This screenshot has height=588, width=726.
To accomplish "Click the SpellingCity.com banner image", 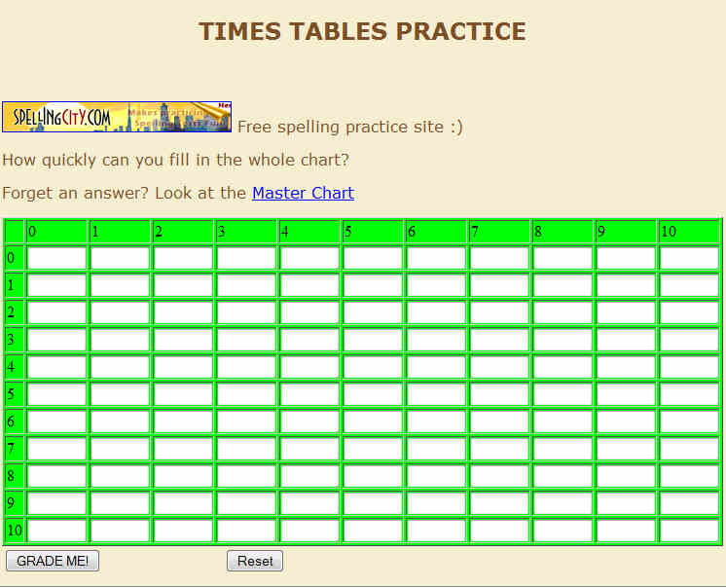I will tap(117, 117).
